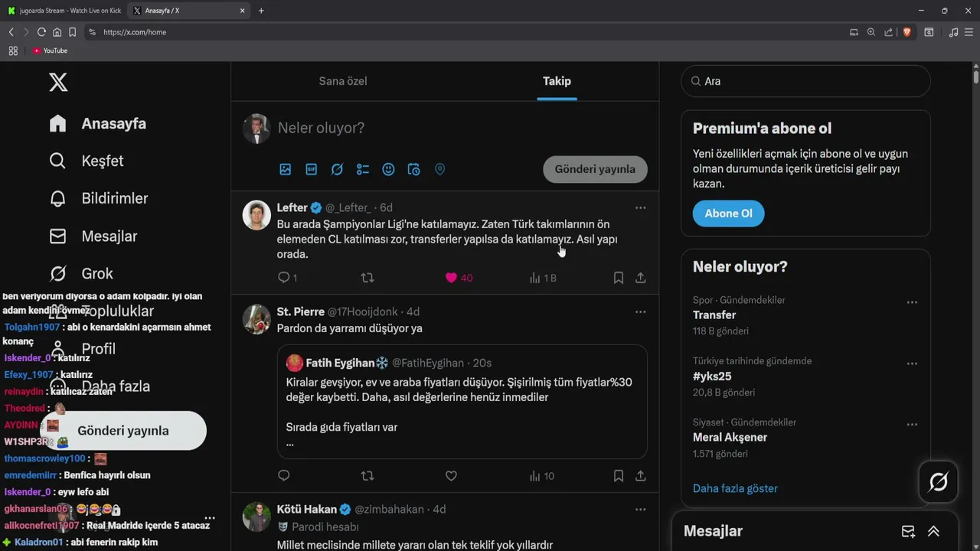Viewport: 980px width, 551px height.
Task: Expand the Mesajlar drawer
Action: pyautogui.click(x=933, y=531)
